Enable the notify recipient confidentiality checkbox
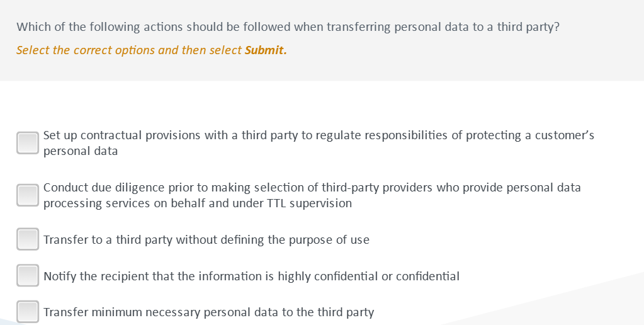 28,276
